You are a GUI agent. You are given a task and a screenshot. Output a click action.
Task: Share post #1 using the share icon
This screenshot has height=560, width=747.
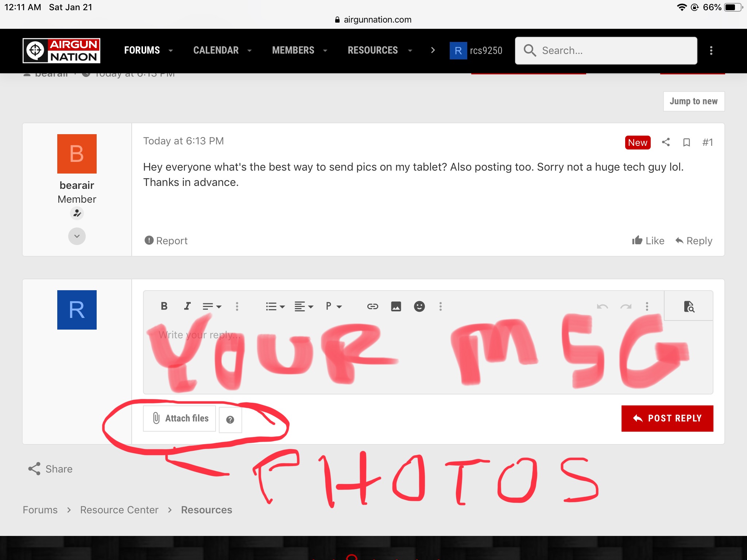666,142
